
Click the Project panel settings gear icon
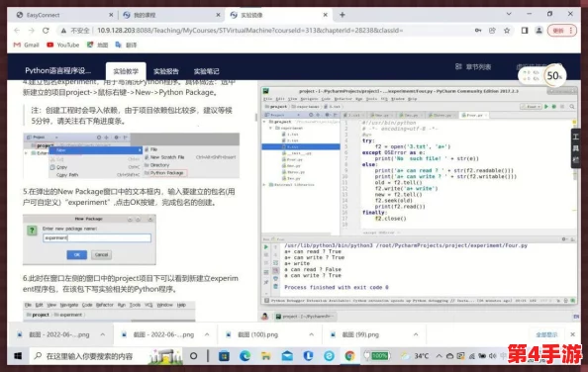pos(327,115)
